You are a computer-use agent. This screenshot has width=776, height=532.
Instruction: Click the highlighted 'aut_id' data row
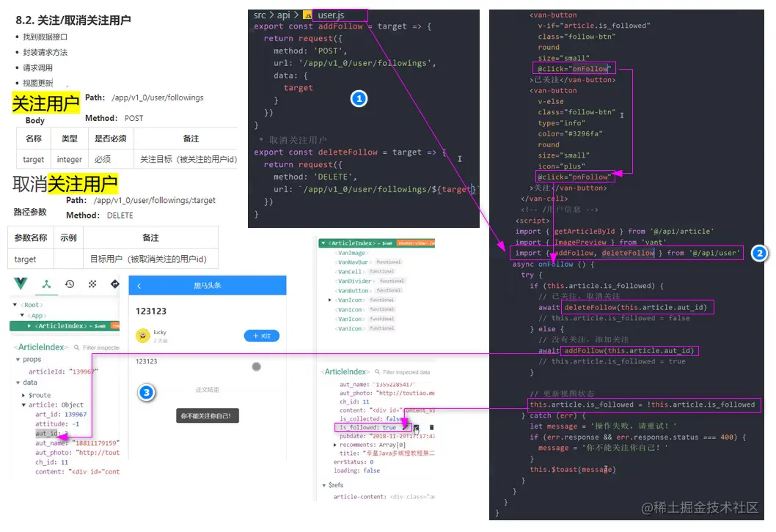point(51,433)
